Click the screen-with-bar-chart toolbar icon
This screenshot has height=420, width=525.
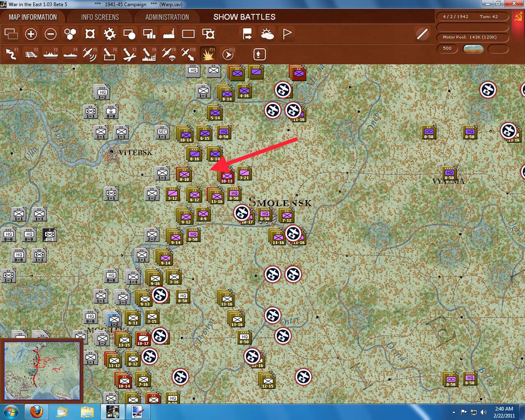point(149,34)
